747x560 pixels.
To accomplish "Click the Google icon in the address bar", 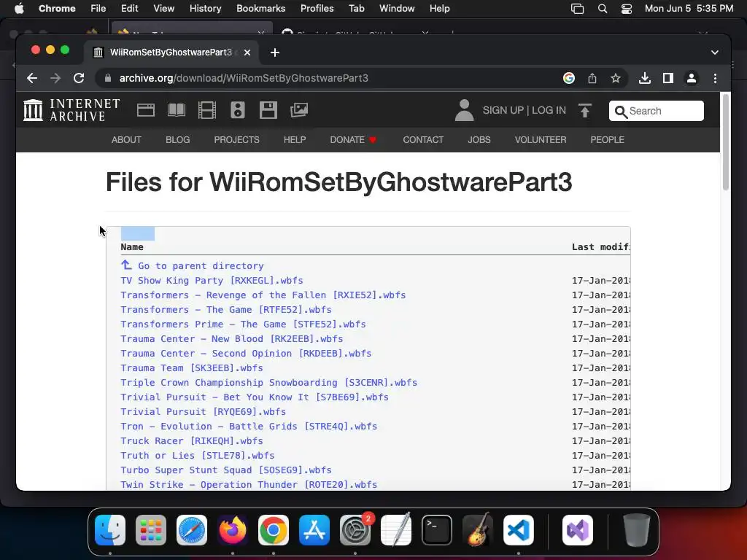I will click(x=569, y=78).
